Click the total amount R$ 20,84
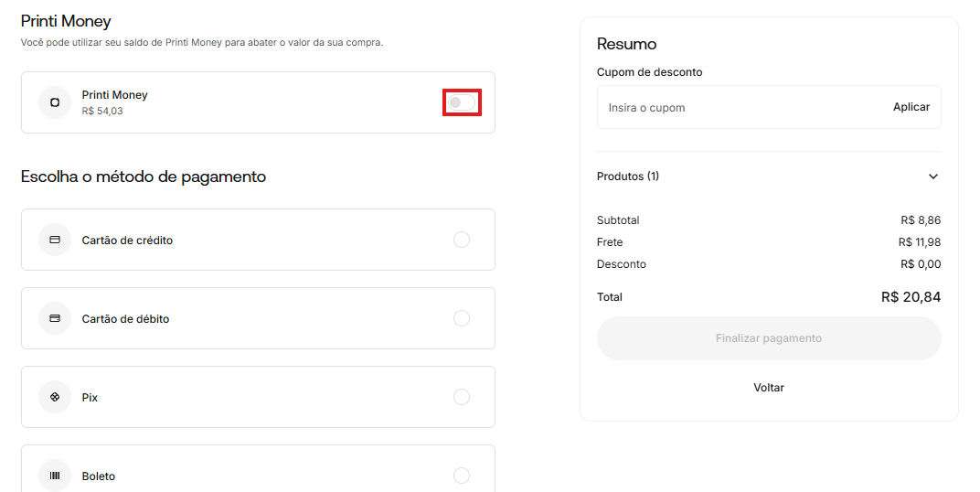Image resolution: width=980 pixels, height=492 pixels. (911, 297)
